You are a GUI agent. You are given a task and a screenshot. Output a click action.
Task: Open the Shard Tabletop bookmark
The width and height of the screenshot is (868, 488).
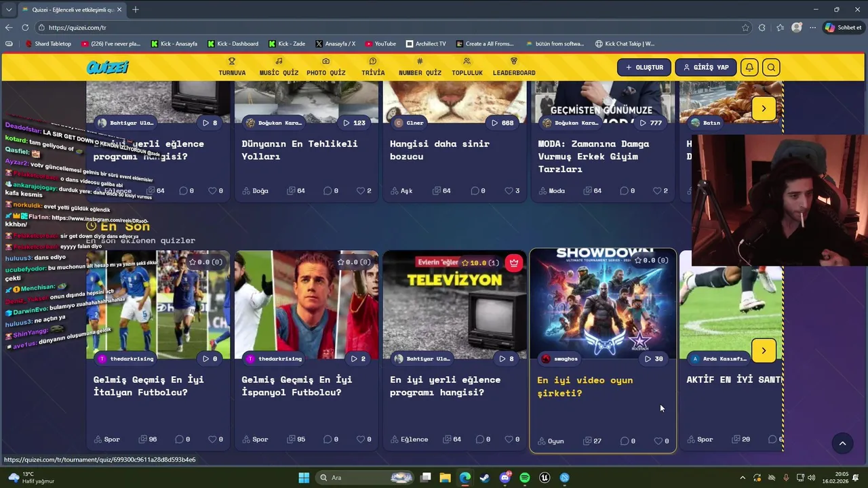click(48, 43)
